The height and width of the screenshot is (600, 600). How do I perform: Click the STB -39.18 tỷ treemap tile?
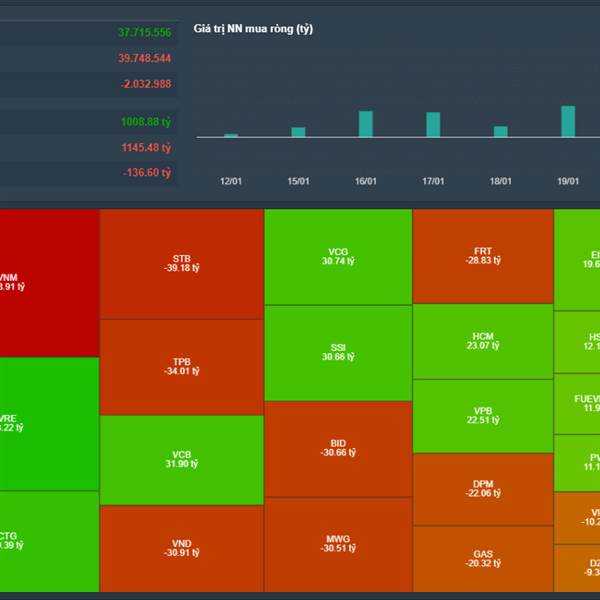(x=182, y=264)
